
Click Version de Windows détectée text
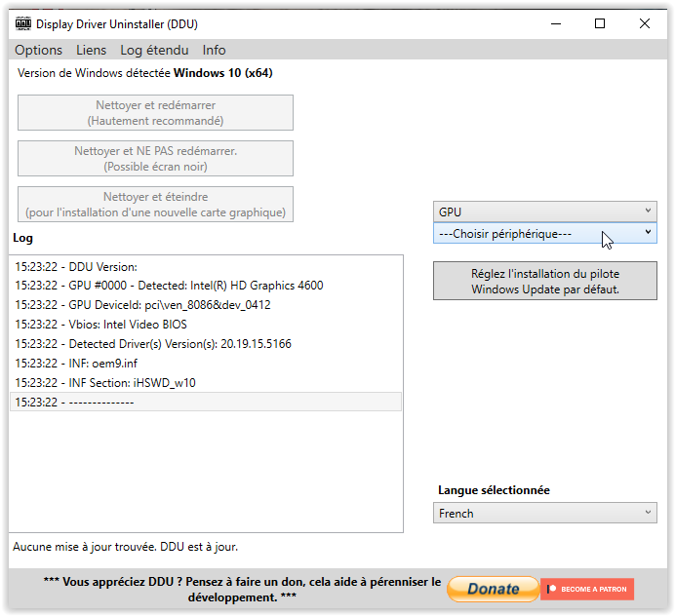[x=144, y=73]
